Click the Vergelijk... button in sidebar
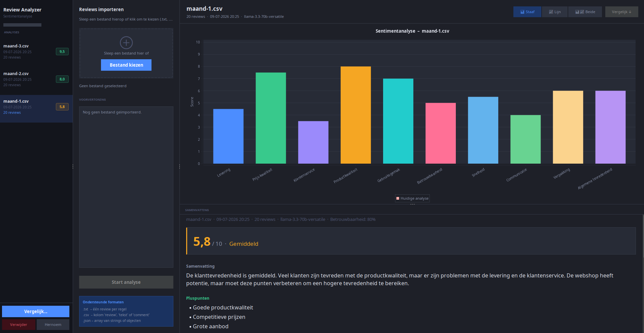The height and width of the screenshot is (333, 644). (36, 311)
